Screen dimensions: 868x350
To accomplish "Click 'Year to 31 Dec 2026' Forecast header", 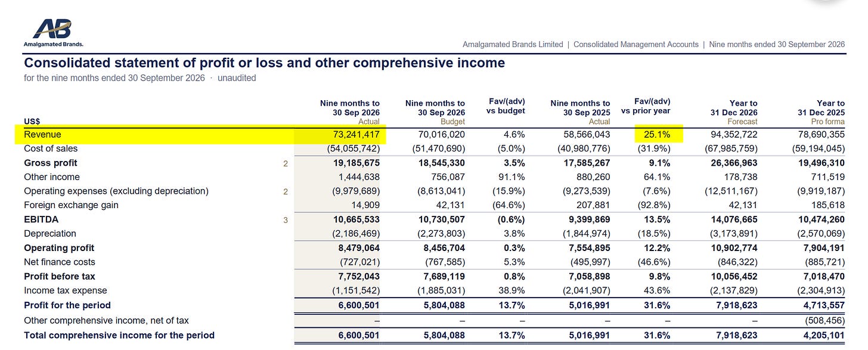I will [x=734, y=112].
